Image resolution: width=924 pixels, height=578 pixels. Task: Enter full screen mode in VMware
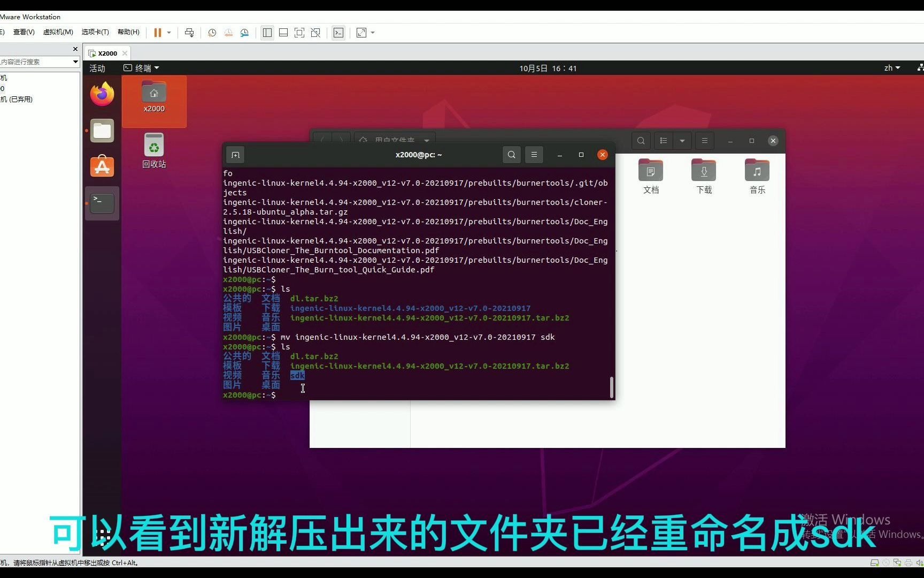point(299,33)
